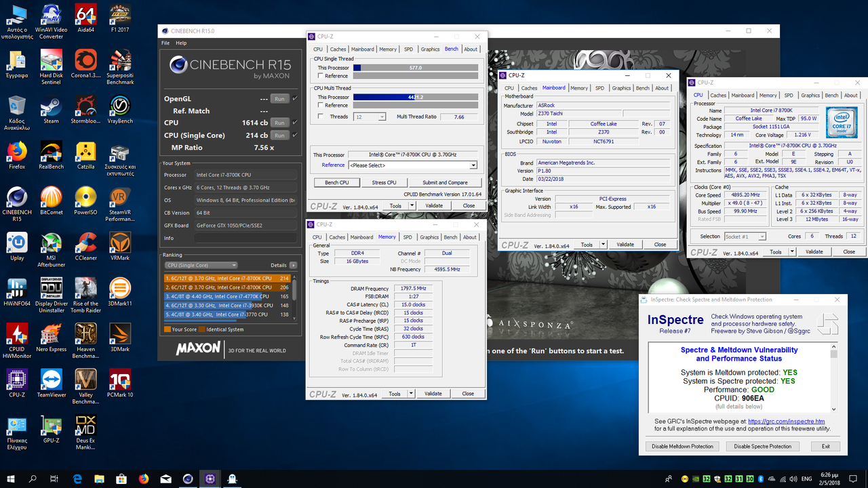The image size is (868, 488).
Task: Select the Nero Express desktop icon
Action: (52, 338)
